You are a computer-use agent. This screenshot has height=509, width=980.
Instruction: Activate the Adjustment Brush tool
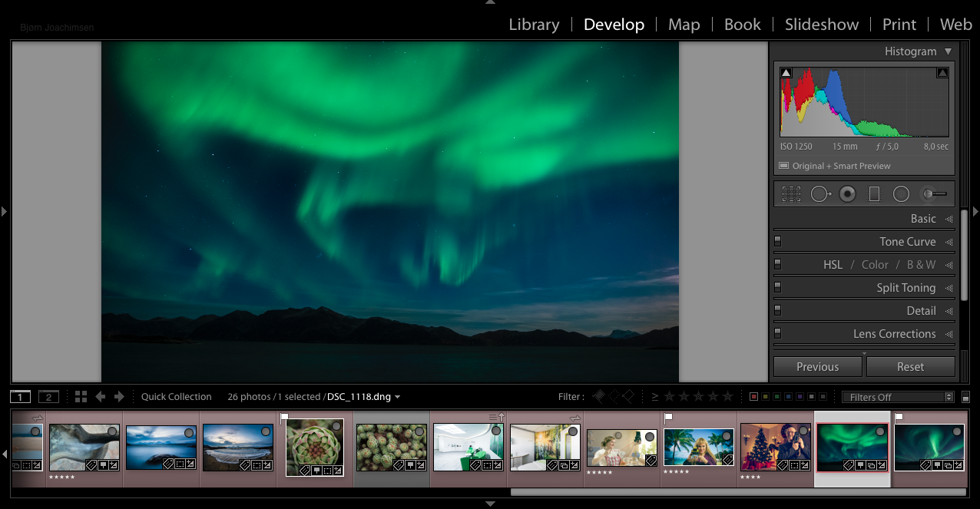[936, 194]
